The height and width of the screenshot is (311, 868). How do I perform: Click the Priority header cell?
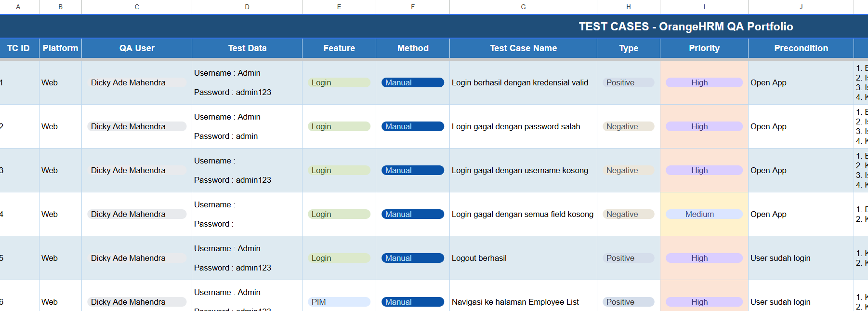pos(704,48)
